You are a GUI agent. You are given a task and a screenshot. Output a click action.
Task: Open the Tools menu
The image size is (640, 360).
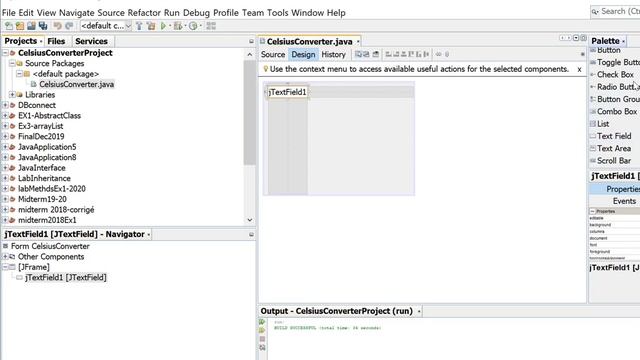[x=278, y=13]
